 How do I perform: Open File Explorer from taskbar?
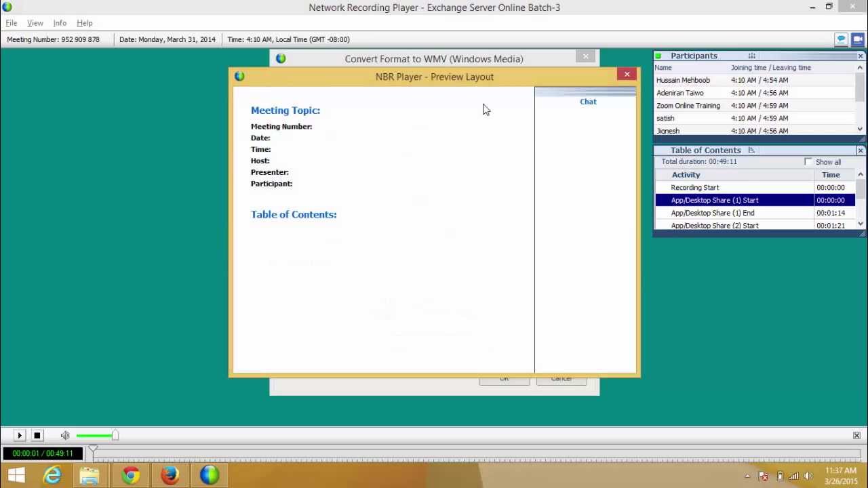[90, 475]
